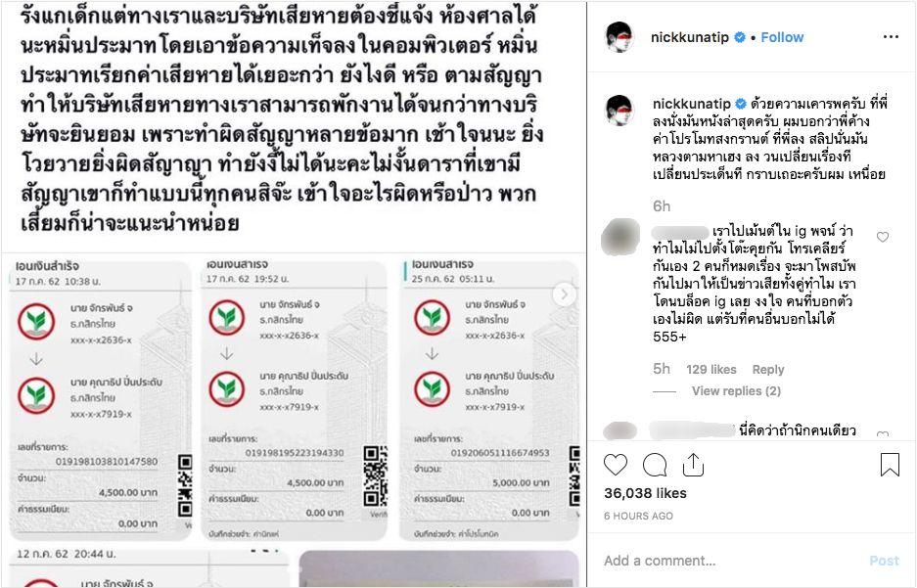
Task: Follow the nickkunatip account
Action: point(782,37)
